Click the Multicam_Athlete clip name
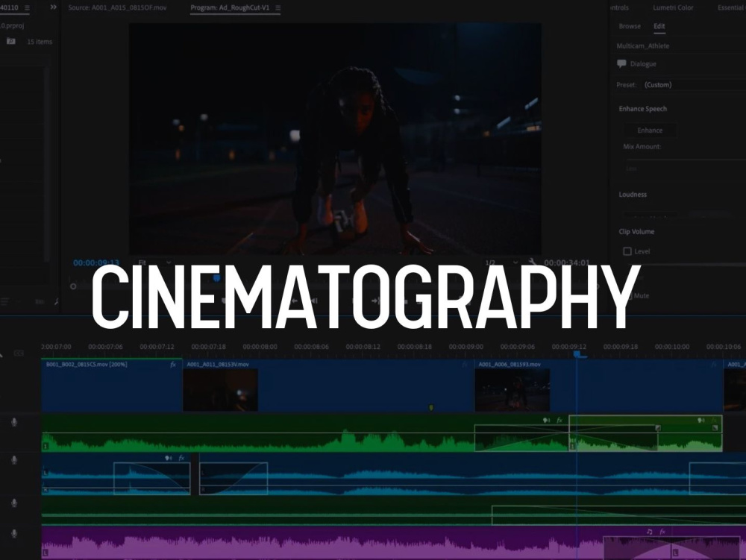Screen dimensions: 746x560 [x=643, y=45]
